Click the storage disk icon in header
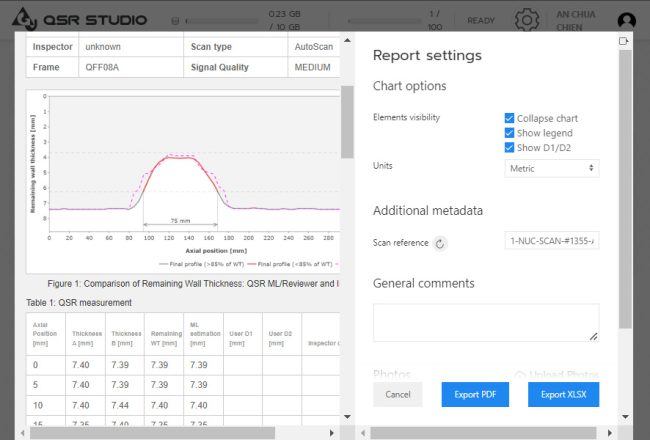 coord(175,21)
